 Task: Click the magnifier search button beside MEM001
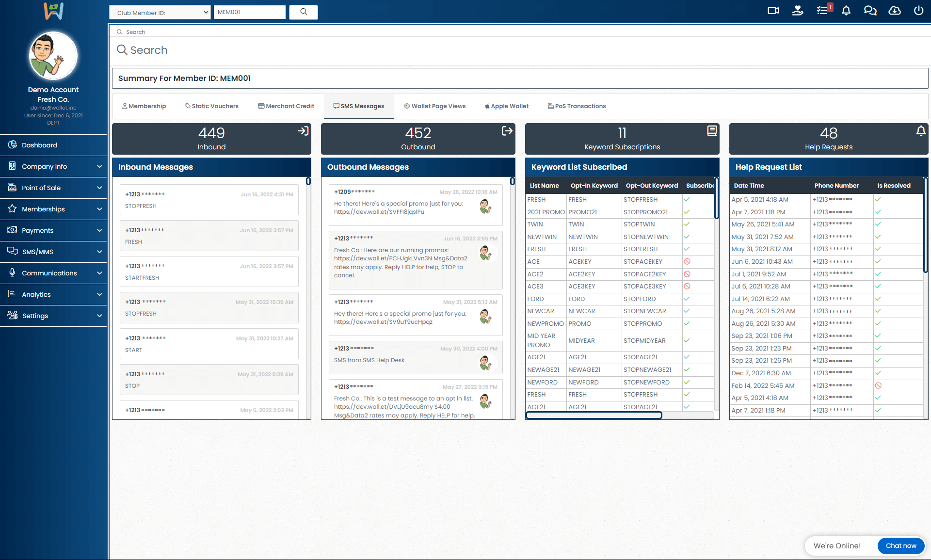[304, 12]
